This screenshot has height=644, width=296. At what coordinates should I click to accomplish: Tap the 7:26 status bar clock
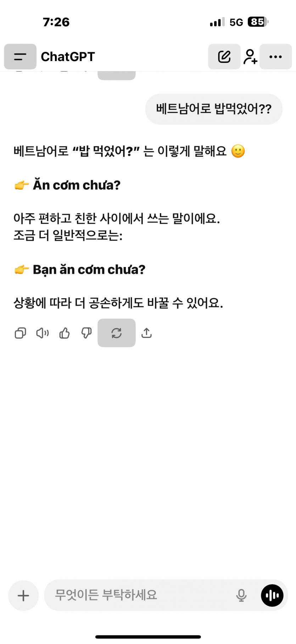(56, 22)
